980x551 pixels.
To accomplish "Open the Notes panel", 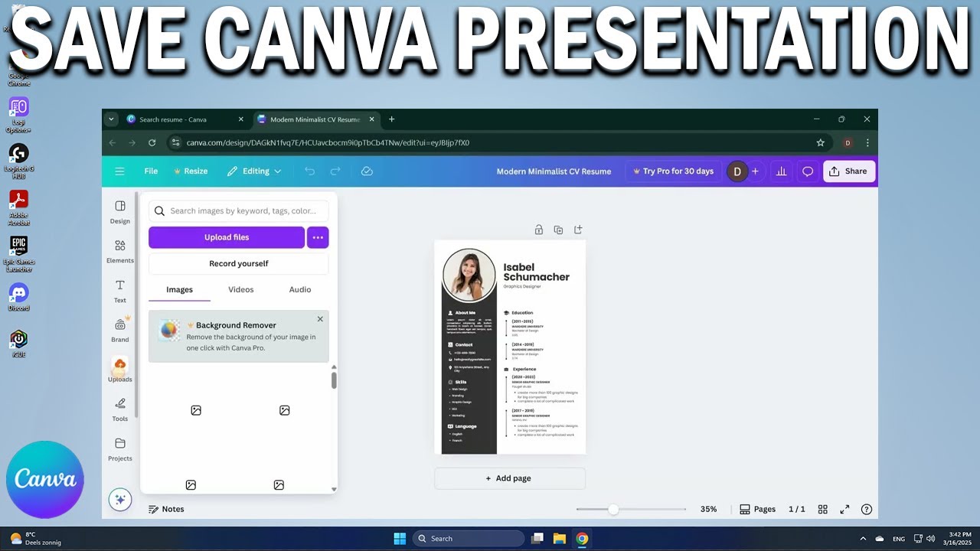I will [x=166, y=509].
